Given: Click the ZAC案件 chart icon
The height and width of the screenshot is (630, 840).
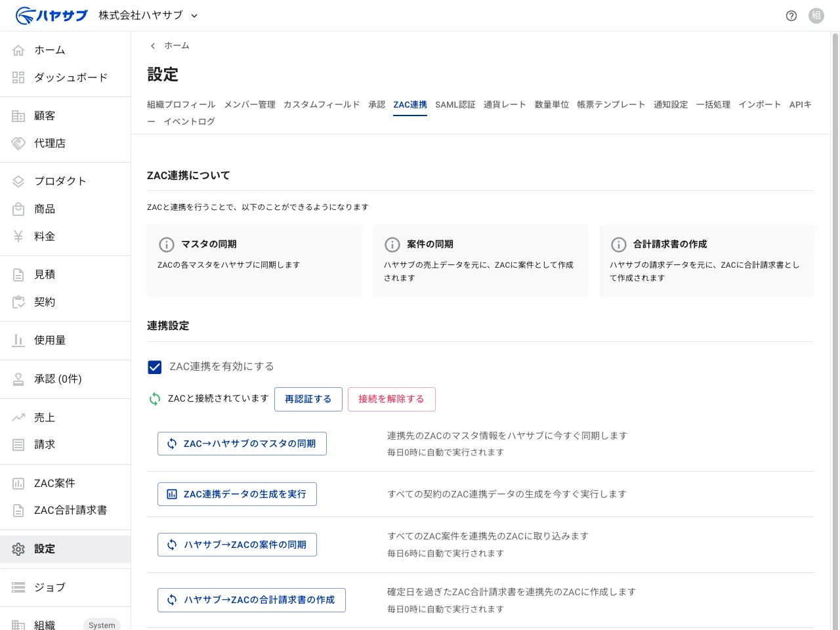Looking at the screenshot, I should (x=18, y=483).
